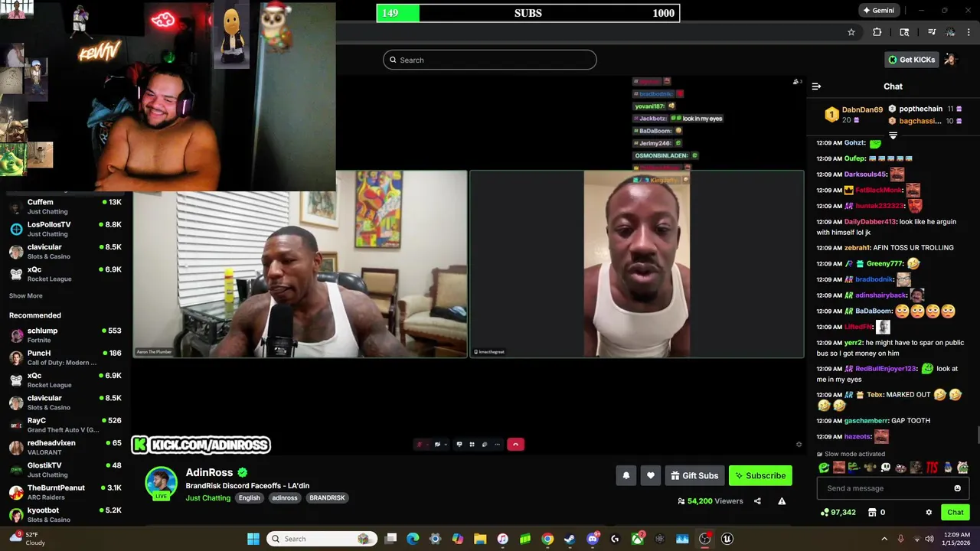Open the weather widget showing 52°F
980x551 pixels.
[27, 539]
